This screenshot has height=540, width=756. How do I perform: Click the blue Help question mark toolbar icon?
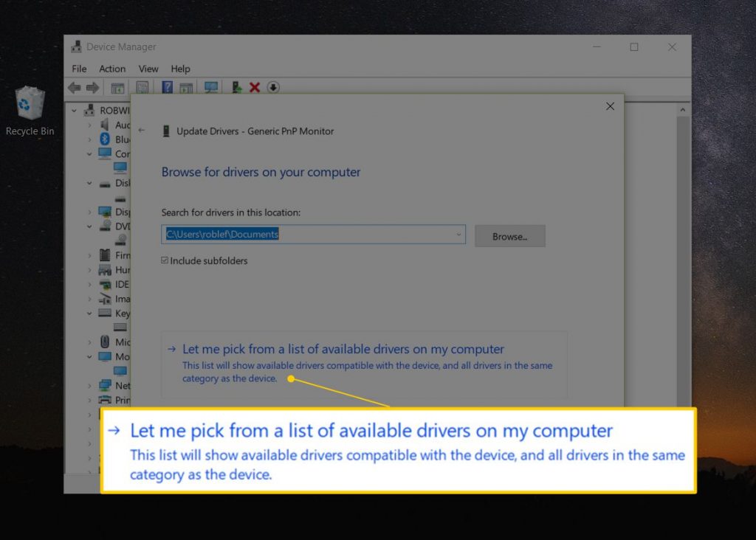click(x=167, y=87)
